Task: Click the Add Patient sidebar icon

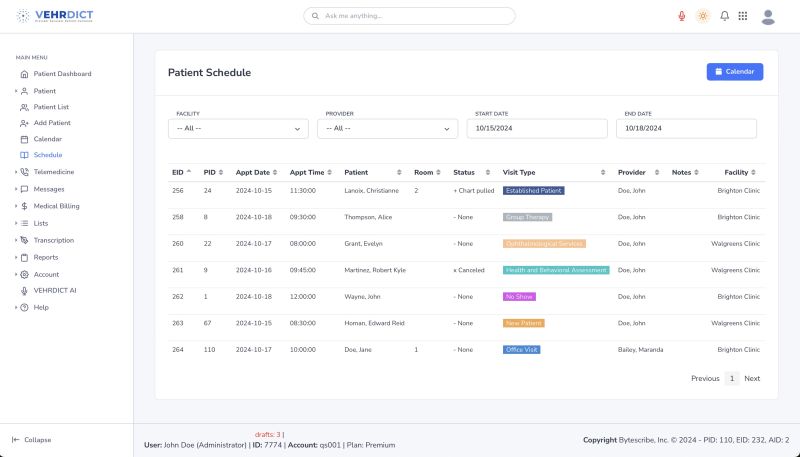Action: pos(25,123)
